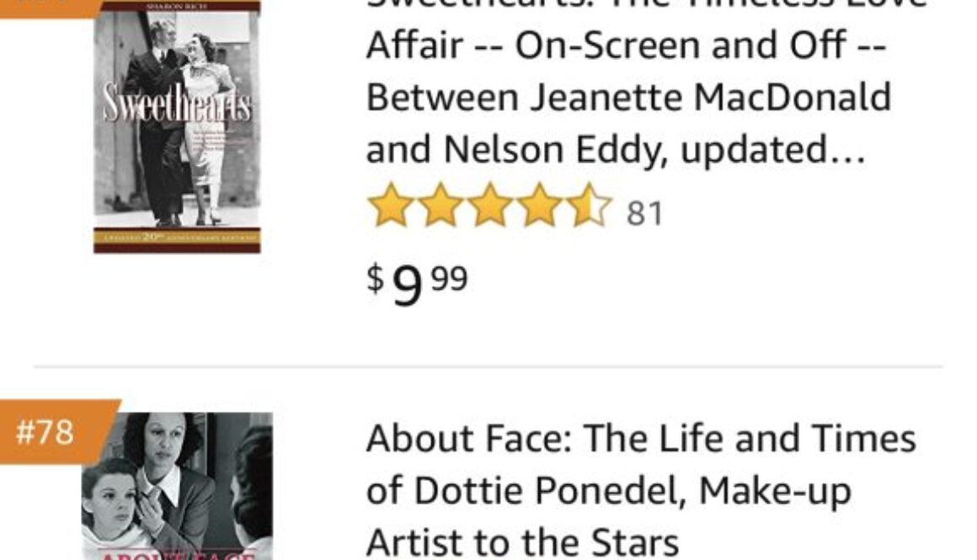977x560 pixels.
Task: Click the second gold rating star
Action: click(x=440, y=207)
